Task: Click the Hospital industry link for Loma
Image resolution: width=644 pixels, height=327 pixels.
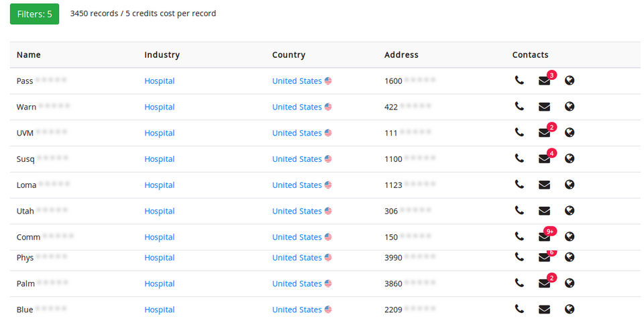Action: (160, 185)
